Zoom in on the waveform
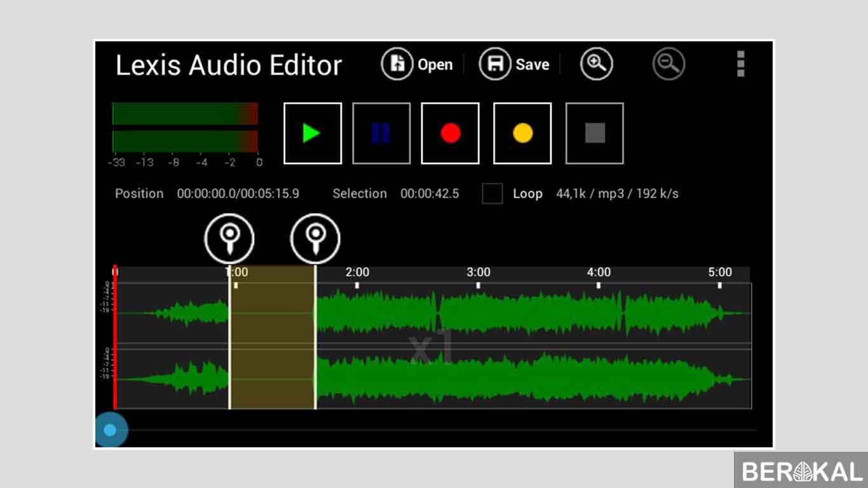Screen dimensions: 868x488 point(596,64)
